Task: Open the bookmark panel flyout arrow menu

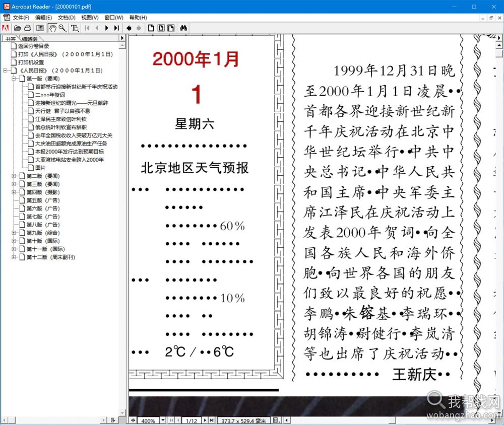Action: point(122,38)
